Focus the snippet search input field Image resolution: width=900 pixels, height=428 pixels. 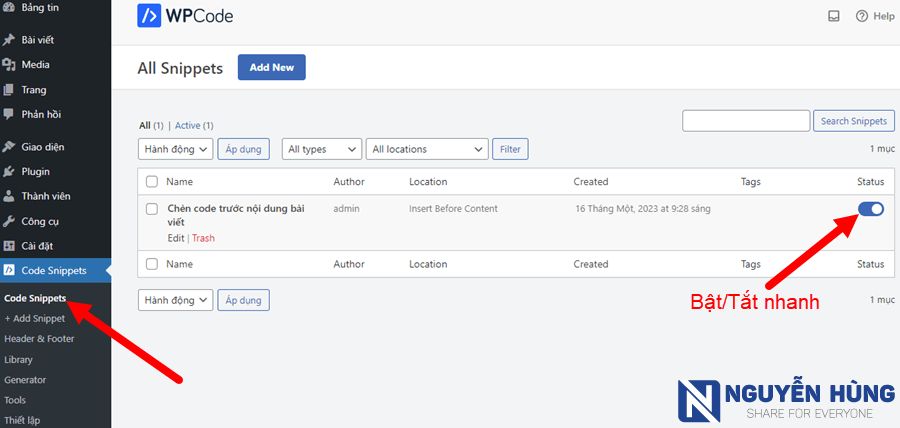tap(746, 121)
